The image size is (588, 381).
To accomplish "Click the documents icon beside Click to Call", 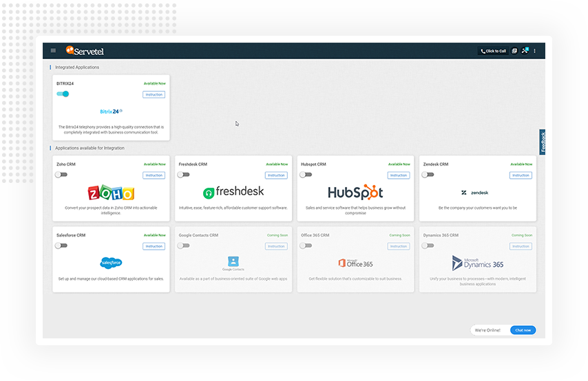I will pos(514,51).
